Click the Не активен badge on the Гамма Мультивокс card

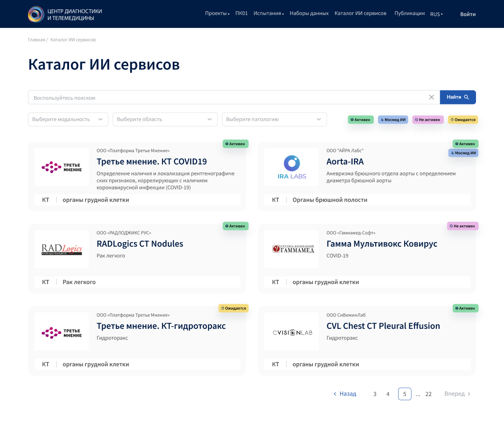pyautogui.click(x=462, y=226)
